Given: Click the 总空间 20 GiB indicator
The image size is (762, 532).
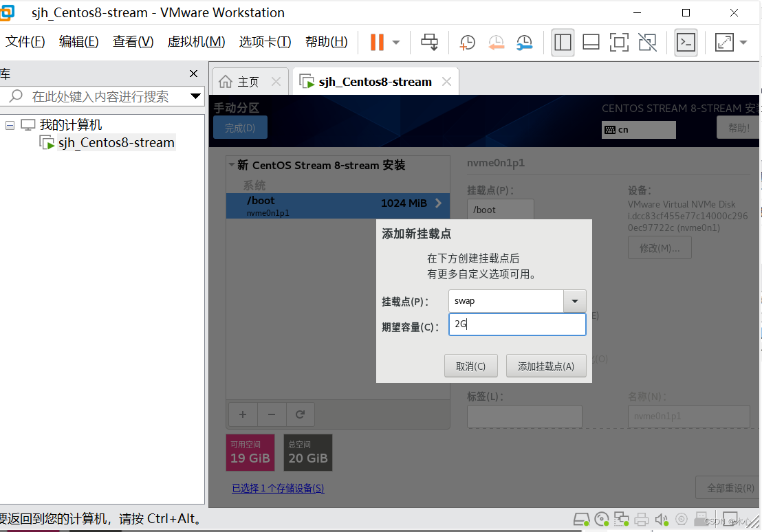Looking at the screenshot, I should tap(308, 452).
